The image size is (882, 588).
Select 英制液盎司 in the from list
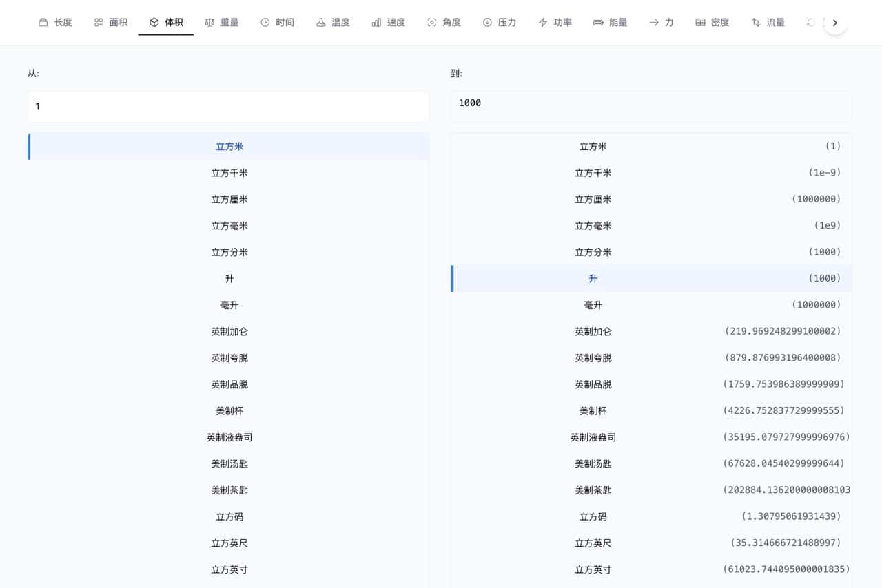[x=228, y=437]
